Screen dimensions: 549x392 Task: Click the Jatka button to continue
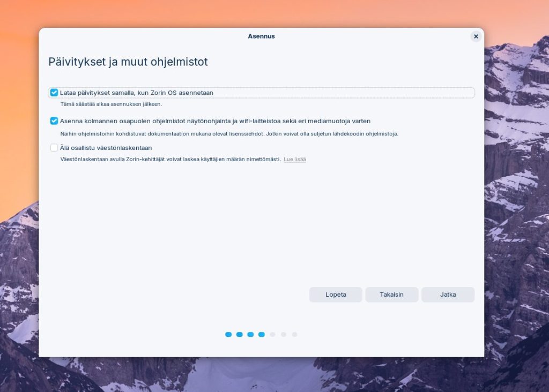pos(448,295)
